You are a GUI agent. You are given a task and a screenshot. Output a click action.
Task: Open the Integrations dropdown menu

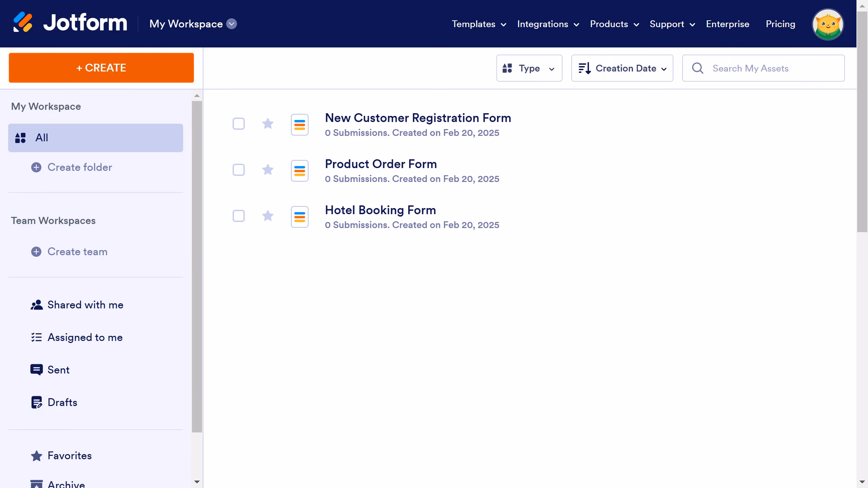pyautogui.click(x=548, y=24)
